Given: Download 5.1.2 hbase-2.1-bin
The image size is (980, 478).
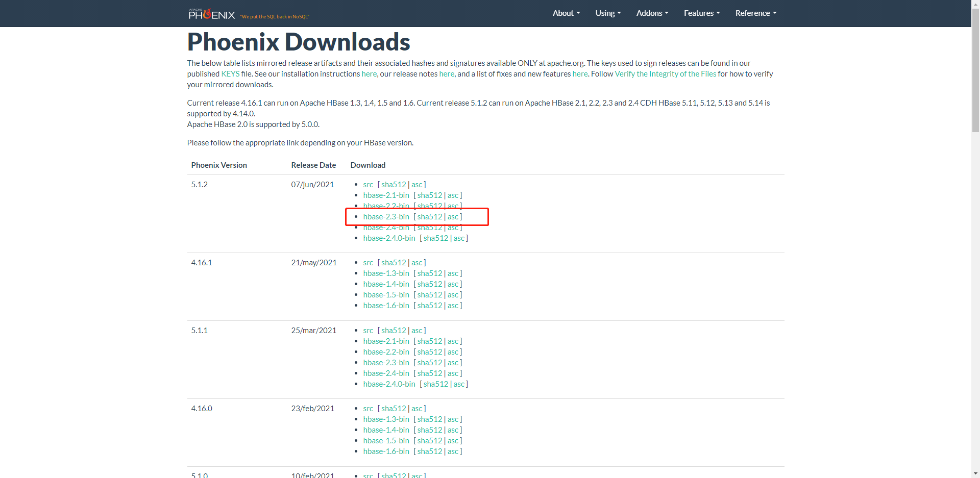Looking at the screenshot, I should (386, 195).
